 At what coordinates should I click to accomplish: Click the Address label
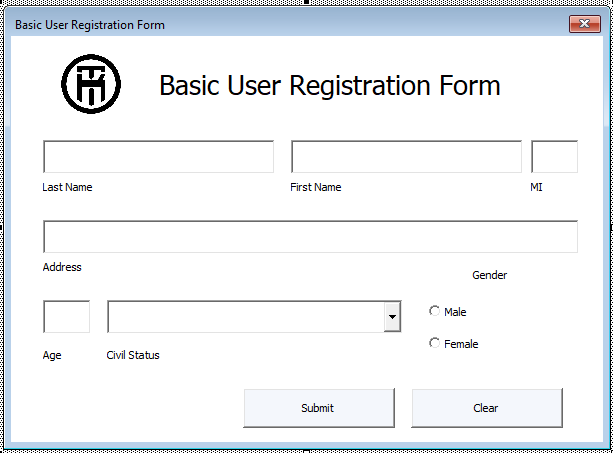click(x=62, y=267)
